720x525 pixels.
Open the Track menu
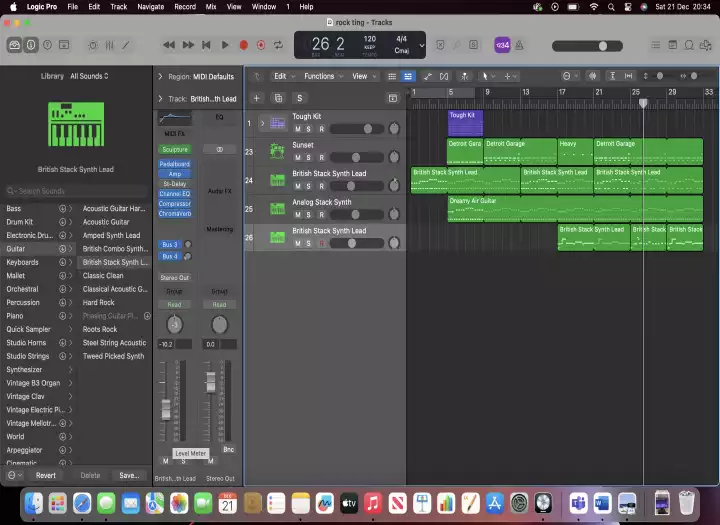tap(118, 7)
